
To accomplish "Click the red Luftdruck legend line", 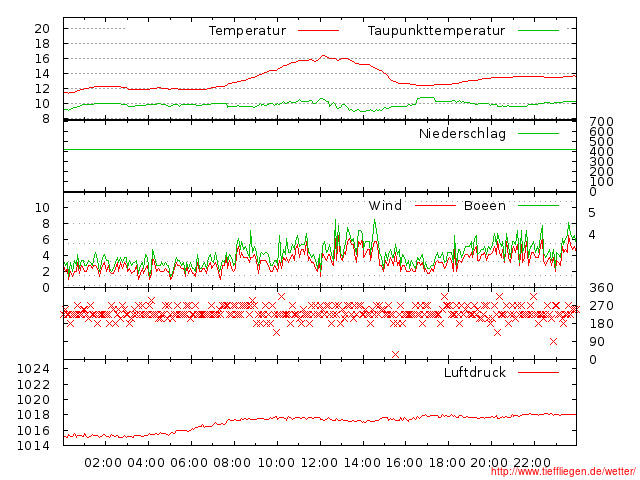I will 538,372.
